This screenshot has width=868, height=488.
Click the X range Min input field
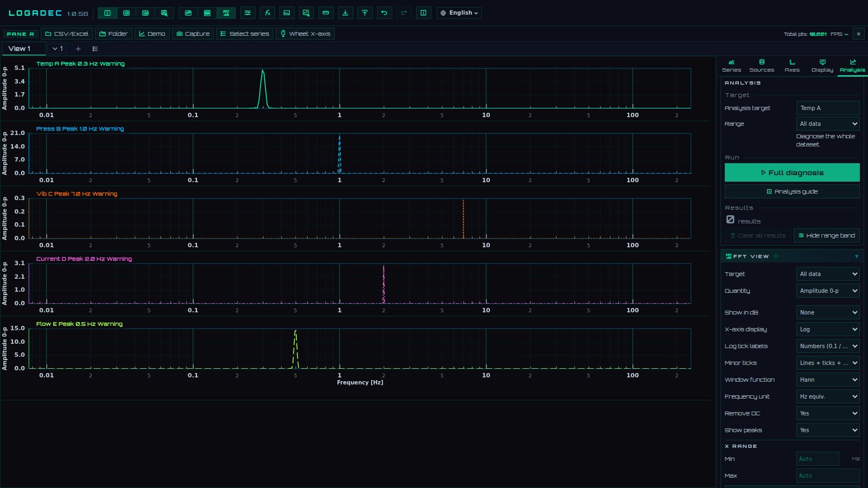(818, 459)
